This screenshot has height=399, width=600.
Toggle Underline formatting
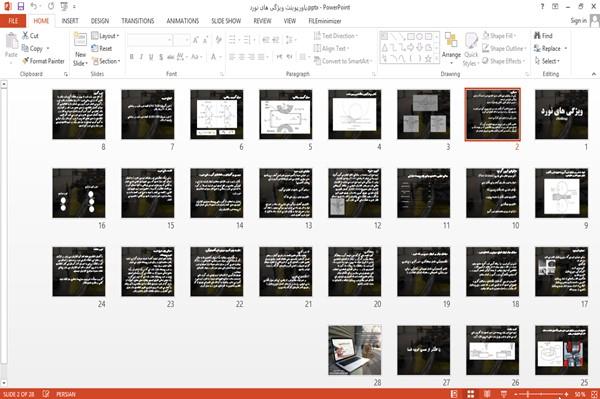pos(151,57)
